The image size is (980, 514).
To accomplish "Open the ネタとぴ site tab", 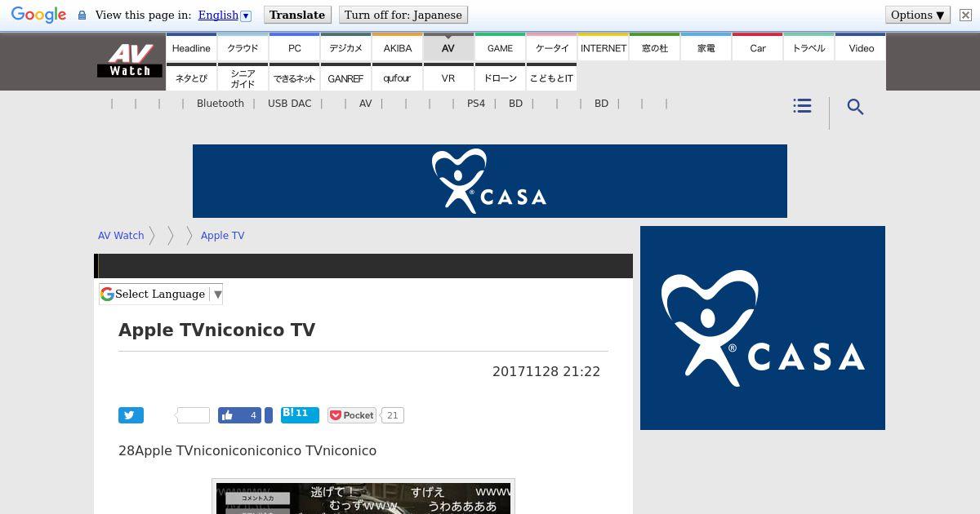I will coord(191,78).
